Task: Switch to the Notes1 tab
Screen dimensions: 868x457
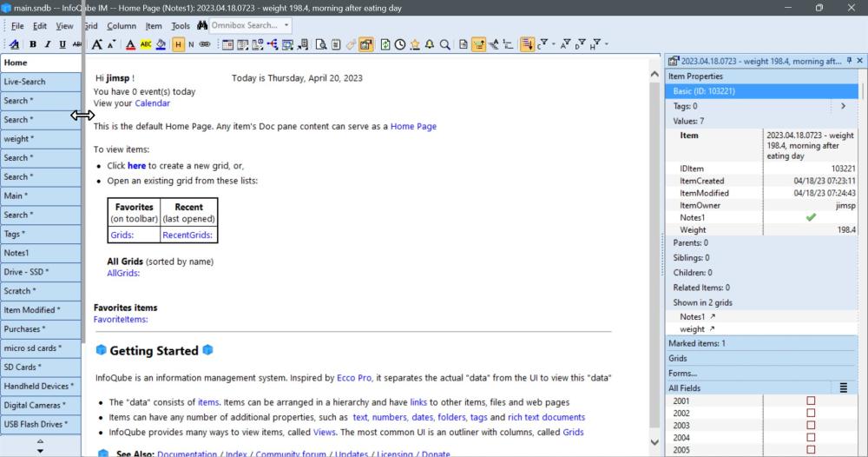Action: (41, 253)
